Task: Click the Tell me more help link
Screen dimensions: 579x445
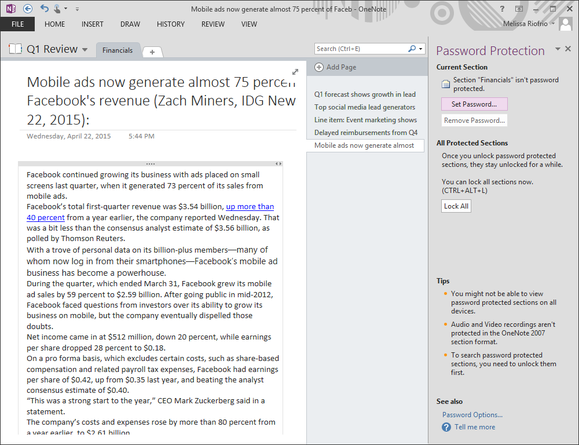Action: click(x=475, y=427)
